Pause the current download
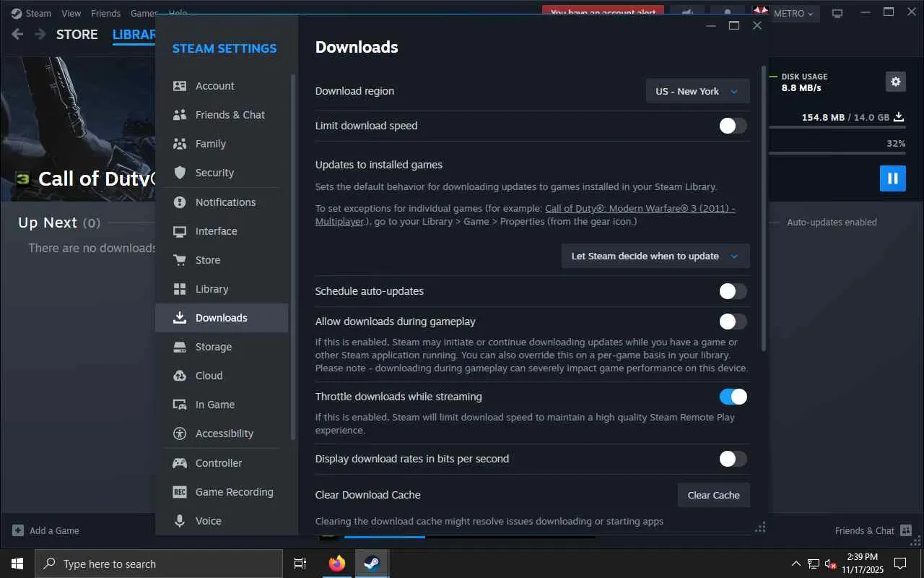Screen dimensions: 924x578 (893, 178)
